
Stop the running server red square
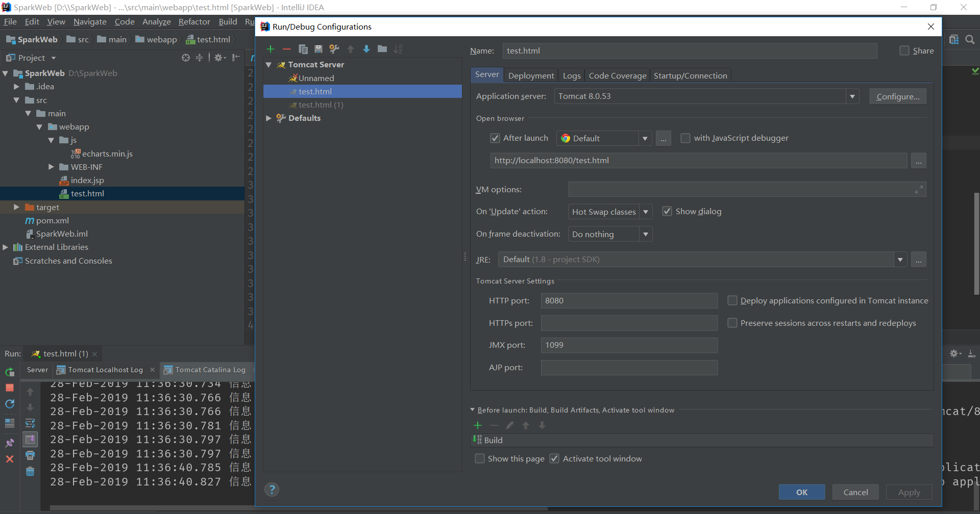[x=10, y=388]
